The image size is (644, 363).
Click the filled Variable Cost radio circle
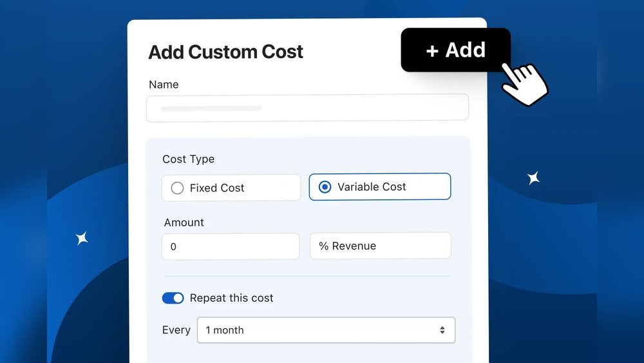point(325,187)
